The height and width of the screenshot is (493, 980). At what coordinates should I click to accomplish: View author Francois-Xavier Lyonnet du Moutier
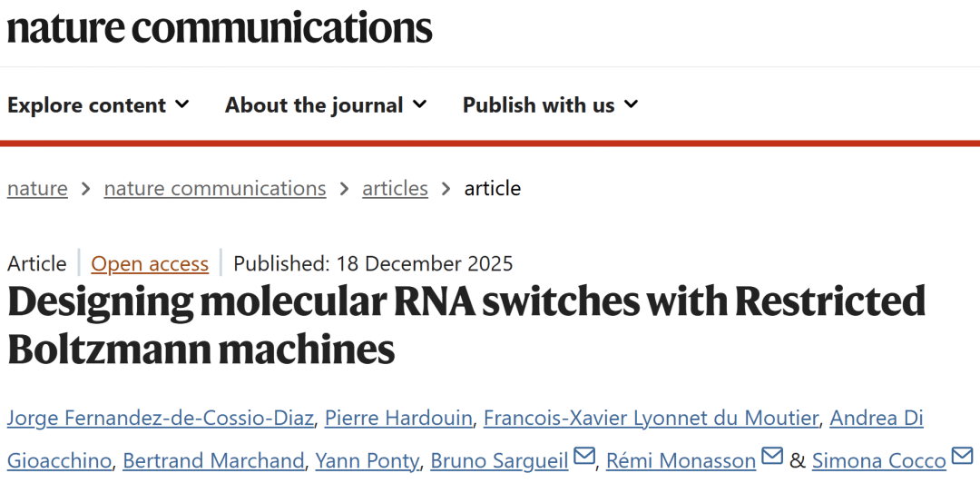coord(652,419)
